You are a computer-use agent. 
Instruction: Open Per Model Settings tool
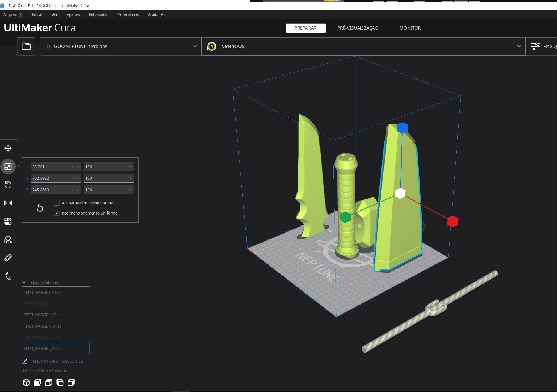[x=8, y=221]
